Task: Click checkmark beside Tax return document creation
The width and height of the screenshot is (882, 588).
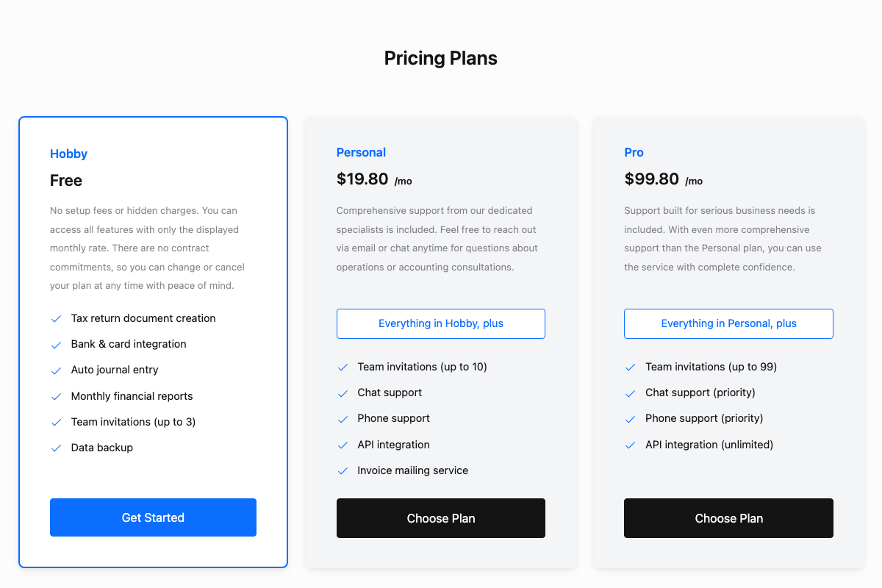Action: click(56, 319)
